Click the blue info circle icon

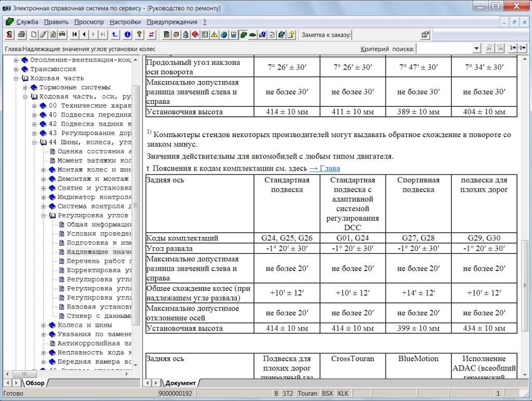coord(128,35)
